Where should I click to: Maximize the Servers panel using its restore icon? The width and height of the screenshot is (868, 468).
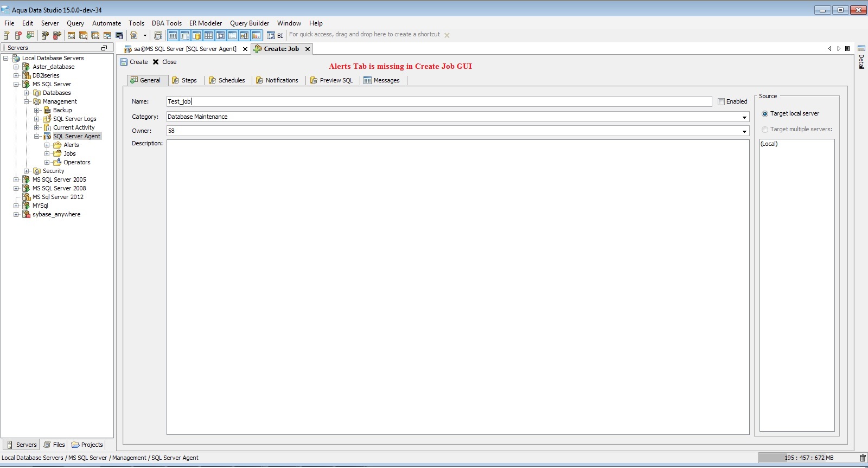[x=104, y=48]
